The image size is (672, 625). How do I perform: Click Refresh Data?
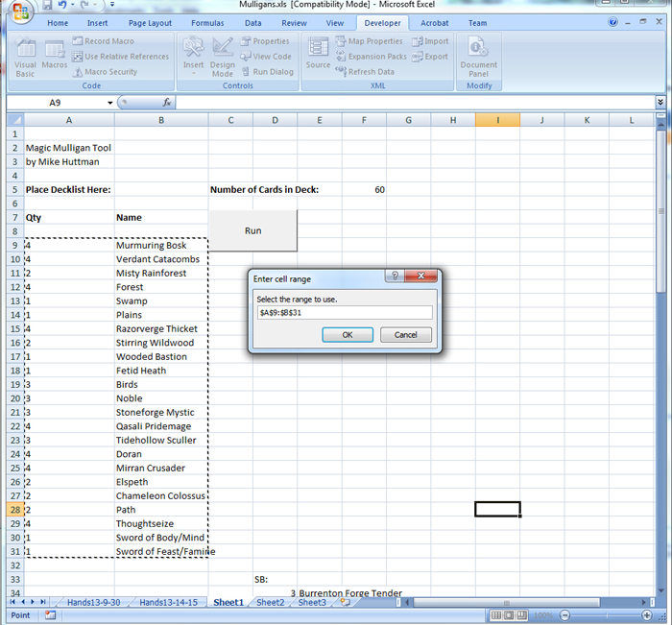coord(365,72)
